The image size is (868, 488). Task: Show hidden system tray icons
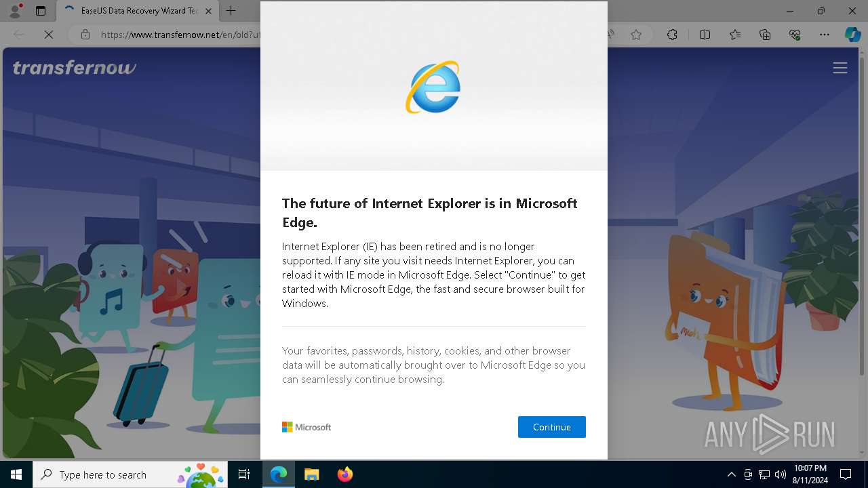pyautogui.click(x=731, y=474)
